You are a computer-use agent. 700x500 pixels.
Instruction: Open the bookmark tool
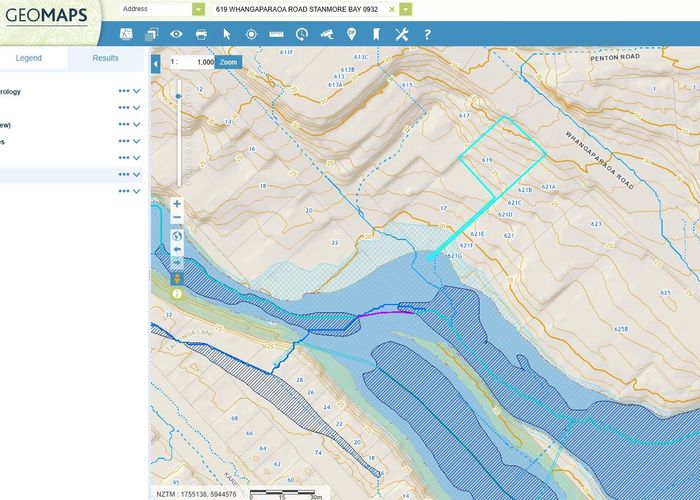pyautogui.click(x=377, y=34)
